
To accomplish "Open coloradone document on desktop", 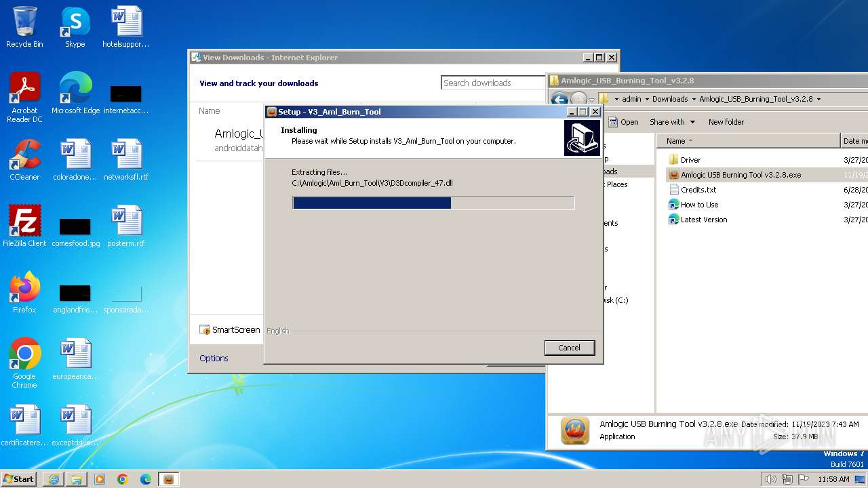I will coord(75,160).
